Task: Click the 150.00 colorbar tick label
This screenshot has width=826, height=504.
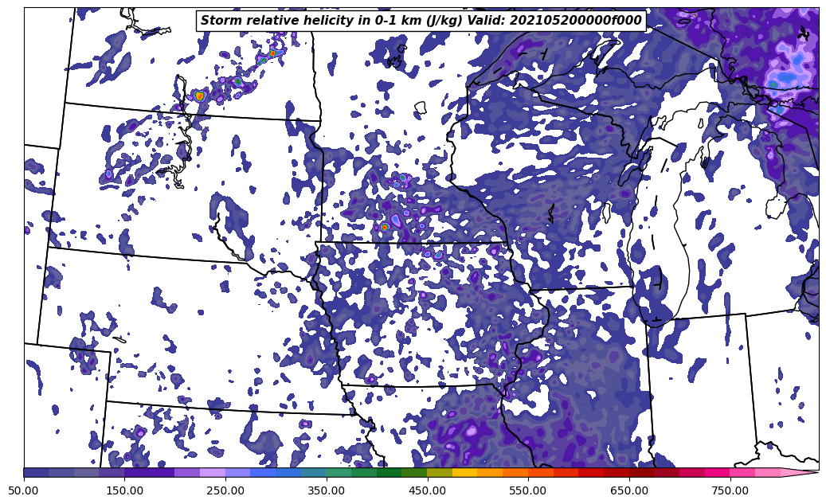Action: click(125, 490)
